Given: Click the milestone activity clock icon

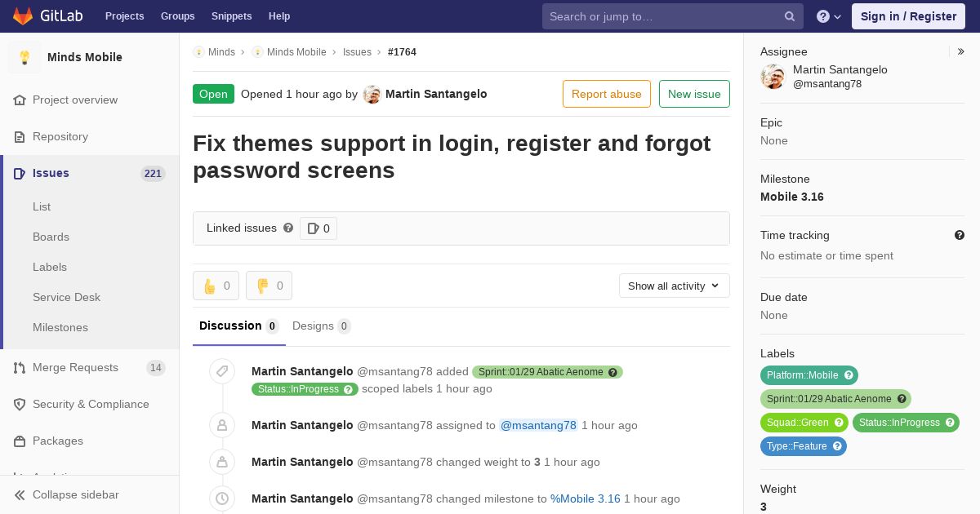Looking at the screenshot, I should click(x=222, y=498).
